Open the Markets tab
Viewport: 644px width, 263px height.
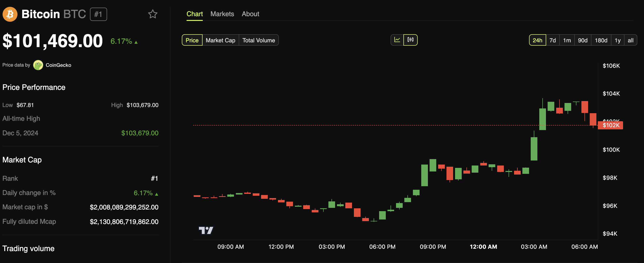222,14
